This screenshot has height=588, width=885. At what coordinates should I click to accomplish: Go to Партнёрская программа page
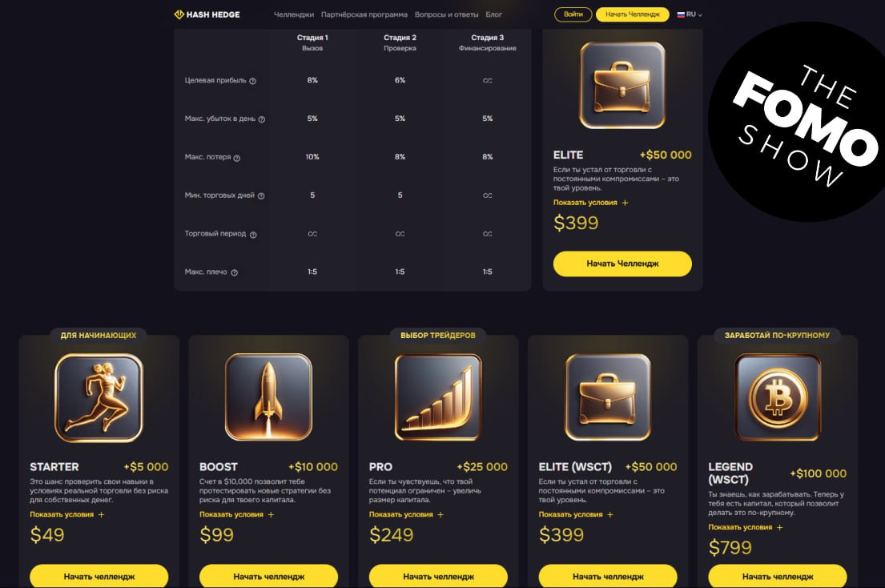[x=364, y=14]
